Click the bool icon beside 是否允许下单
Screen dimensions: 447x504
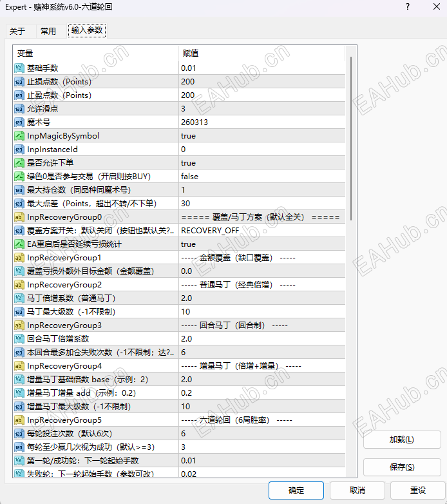tap(19, 162)
